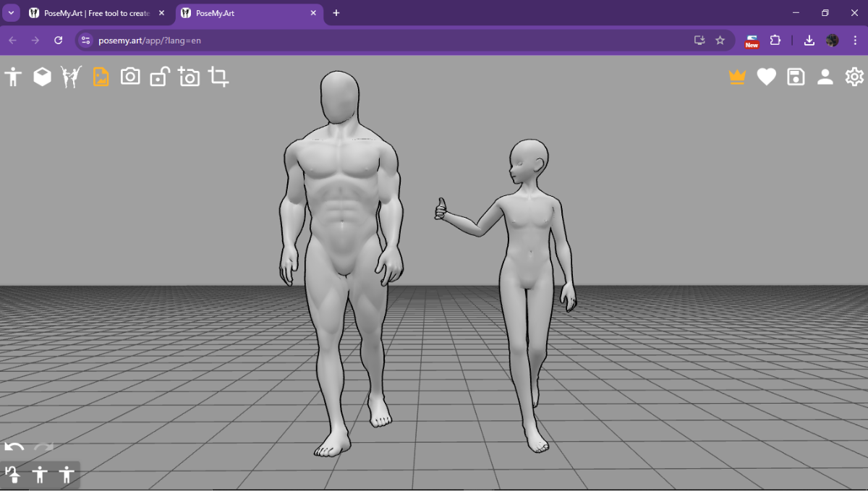Viewport: 868px width, 492px height.
Task: Open the Chrome three-dot menu
Action: click(854, 41)
